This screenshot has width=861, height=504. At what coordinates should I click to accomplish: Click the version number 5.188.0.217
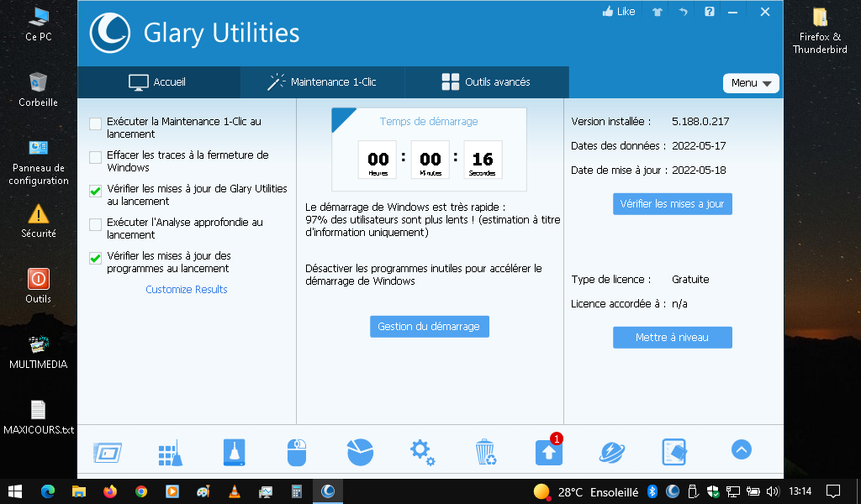pos(700,122)
